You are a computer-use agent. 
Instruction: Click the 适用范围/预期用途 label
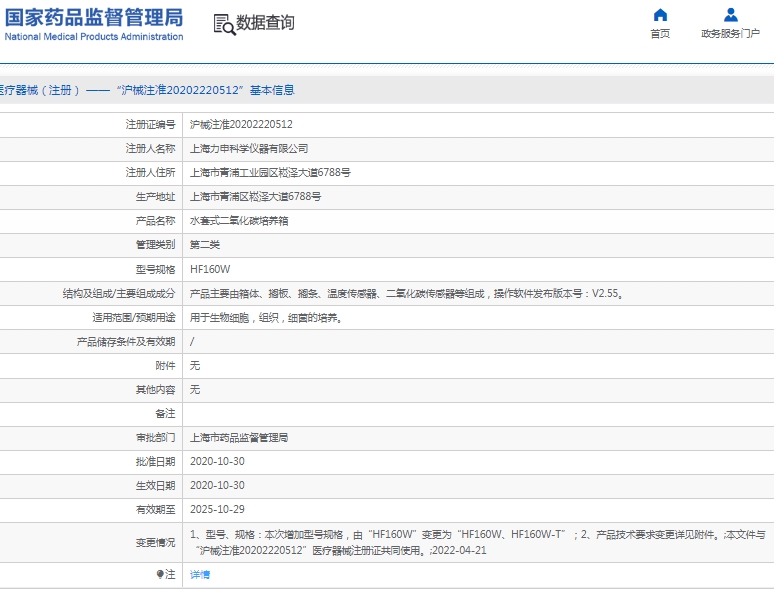tap(134, 317)
